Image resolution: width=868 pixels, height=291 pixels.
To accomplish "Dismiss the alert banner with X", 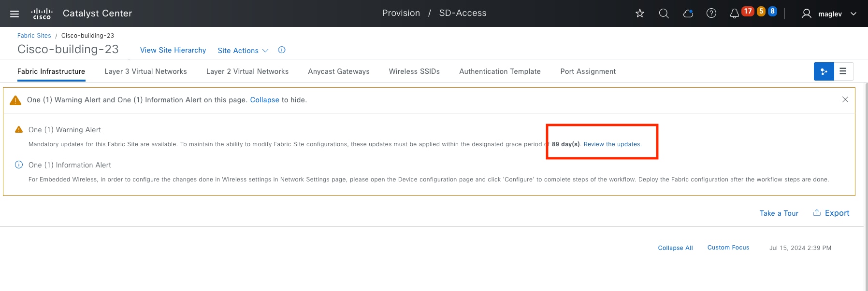I will pos(845,99).
